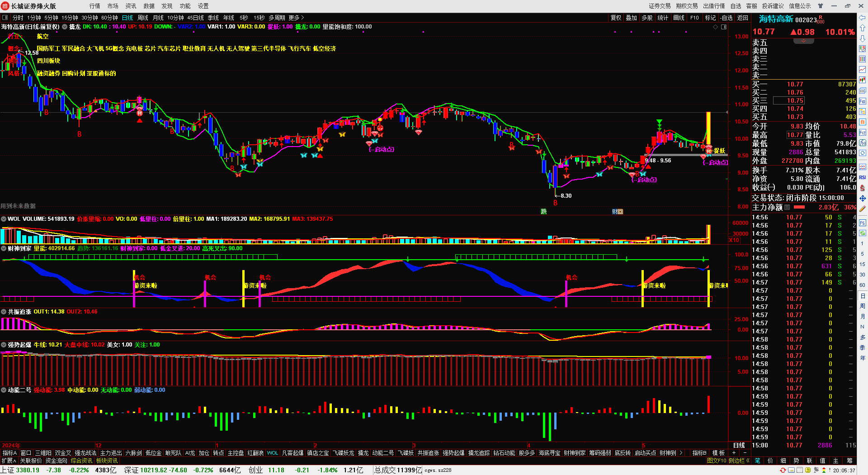Toggle the checkbox left of 分时

click(x=5, y=18)
